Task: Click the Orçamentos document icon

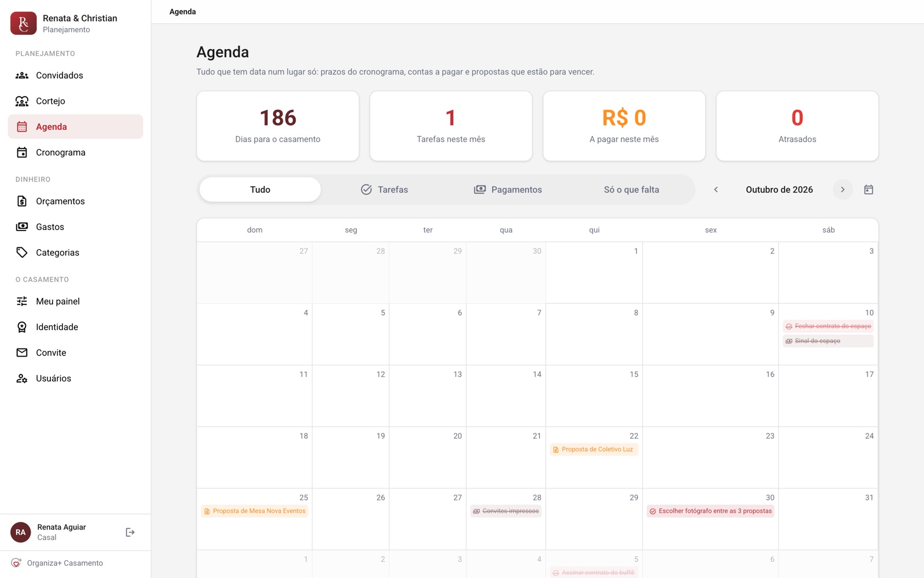Action: tap(22, 201)
